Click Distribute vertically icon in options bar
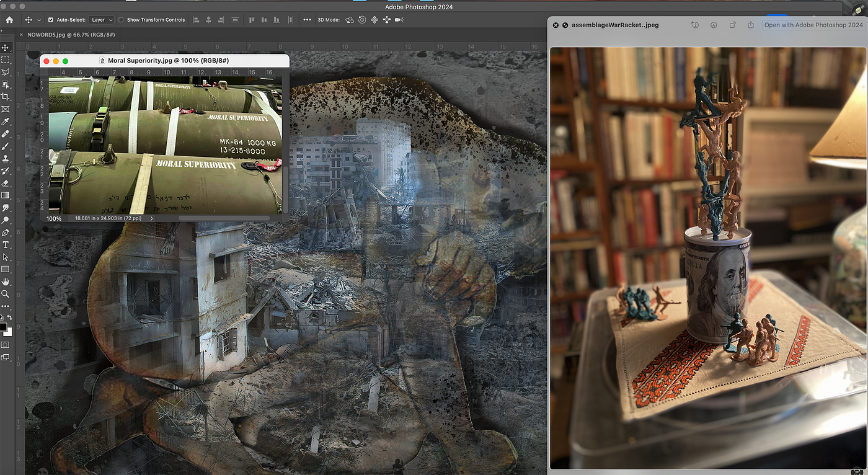Screen dimensions: 868x475 235,20
